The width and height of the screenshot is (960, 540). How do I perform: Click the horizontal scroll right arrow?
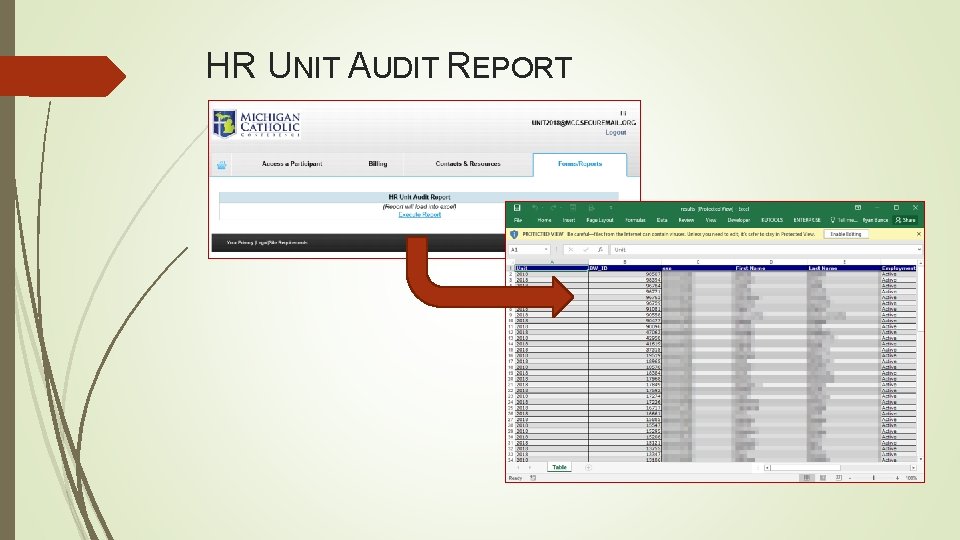(x=913, y=468)
